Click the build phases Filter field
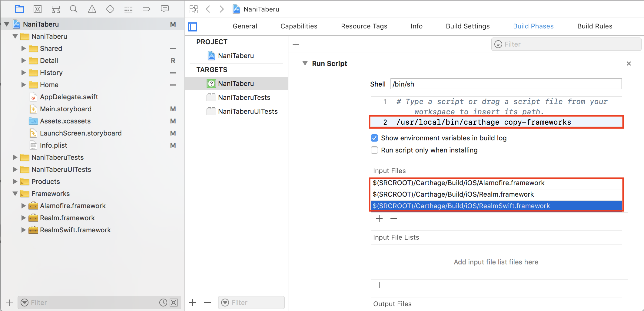The width and height of the screenshot is (644, 311). pos(566,44)
